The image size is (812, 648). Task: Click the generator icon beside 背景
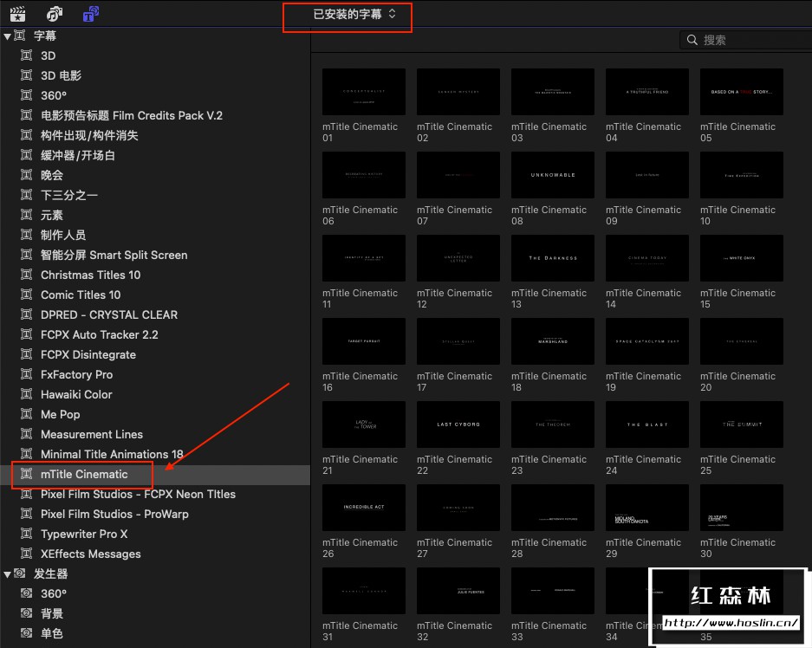pyautogui.click(x=26, y=613)
